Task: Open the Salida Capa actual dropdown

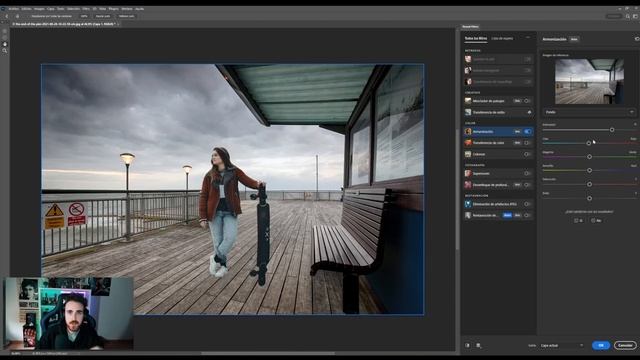Action: pyautogui.click(x=562, y=345)
